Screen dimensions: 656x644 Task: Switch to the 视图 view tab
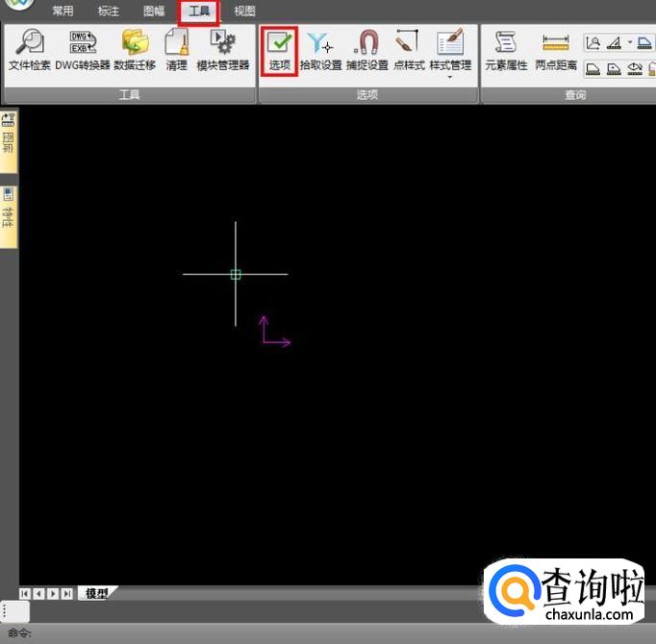click(244, 12)
